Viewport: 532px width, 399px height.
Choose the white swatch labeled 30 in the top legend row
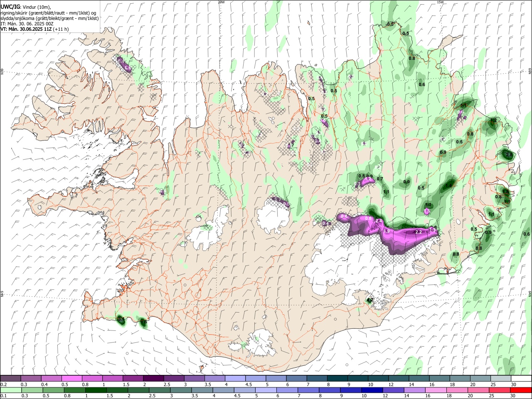[x=521, y=379]
